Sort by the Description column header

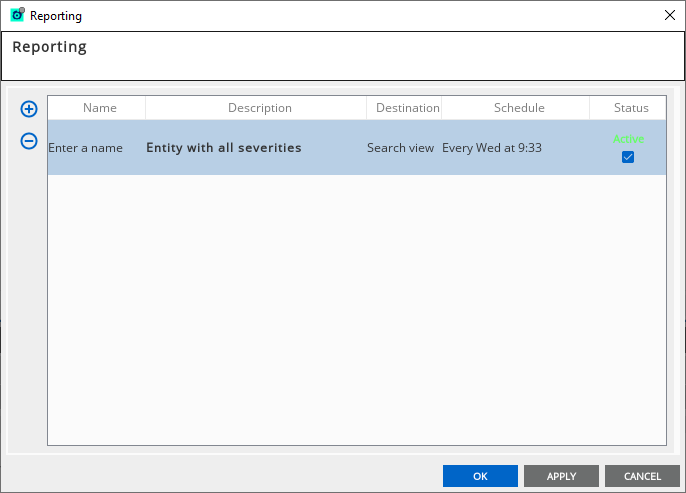259,108
